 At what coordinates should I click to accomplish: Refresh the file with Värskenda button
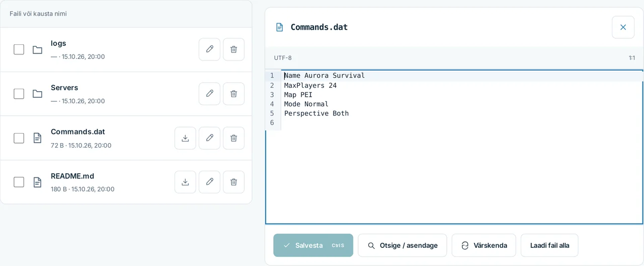[484, 245]
